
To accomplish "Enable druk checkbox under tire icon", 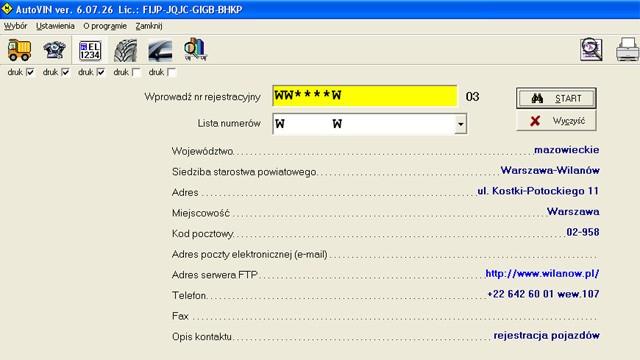I will (x=136, y=72).
